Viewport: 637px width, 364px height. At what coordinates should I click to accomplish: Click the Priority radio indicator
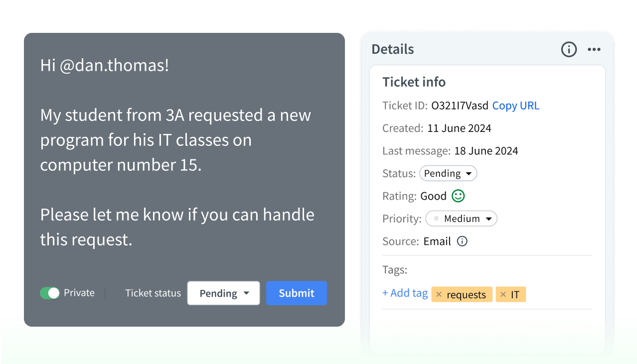coord(436,218)
